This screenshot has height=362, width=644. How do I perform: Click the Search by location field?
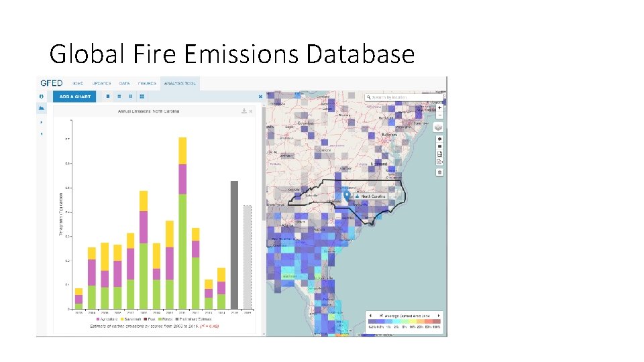pyautogui.click(x=402, y=97)
